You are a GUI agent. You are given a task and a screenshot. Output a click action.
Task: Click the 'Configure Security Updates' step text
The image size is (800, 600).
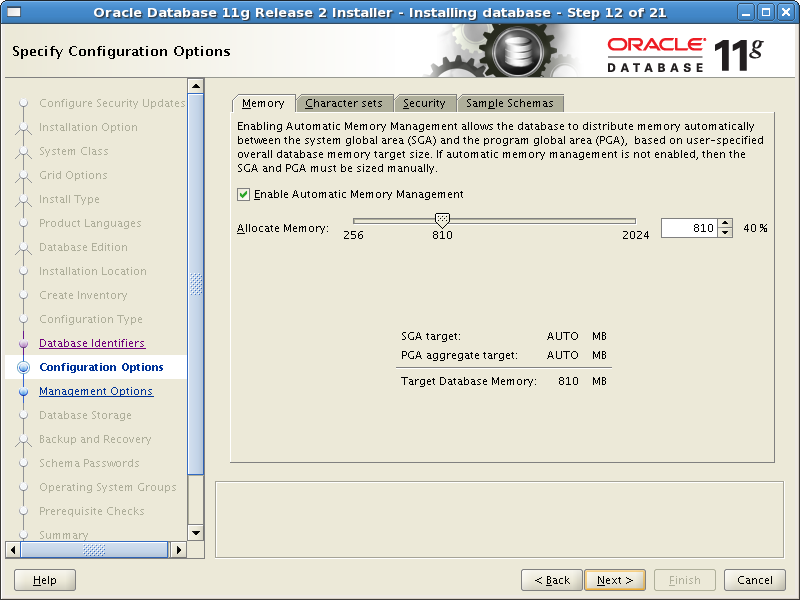(x=112, y=103)
